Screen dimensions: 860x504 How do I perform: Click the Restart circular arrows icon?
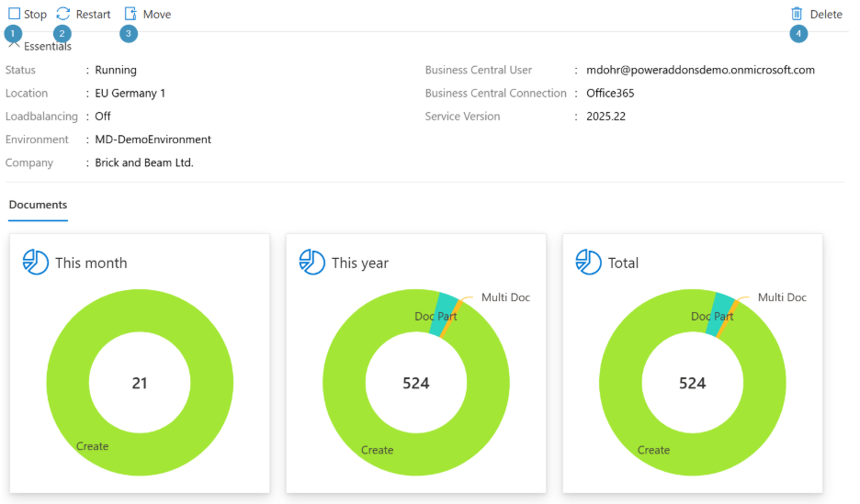tap(63, 14)
